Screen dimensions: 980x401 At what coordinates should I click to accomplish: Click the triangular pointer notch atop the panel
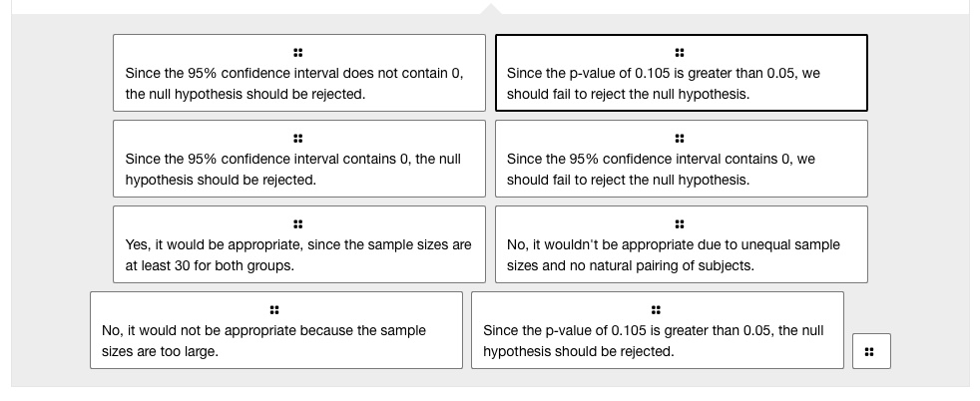490,9
